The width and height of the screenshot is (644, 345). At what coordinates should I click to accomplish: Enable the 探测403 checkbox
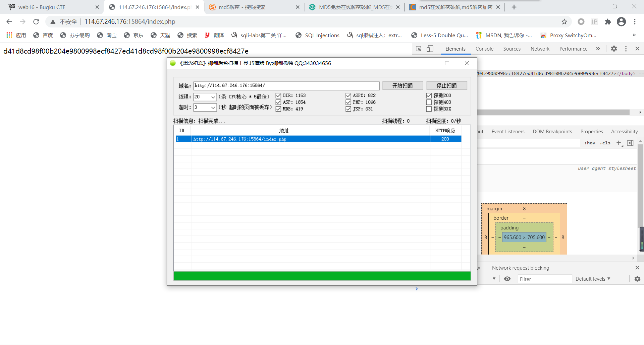point(429,102)
